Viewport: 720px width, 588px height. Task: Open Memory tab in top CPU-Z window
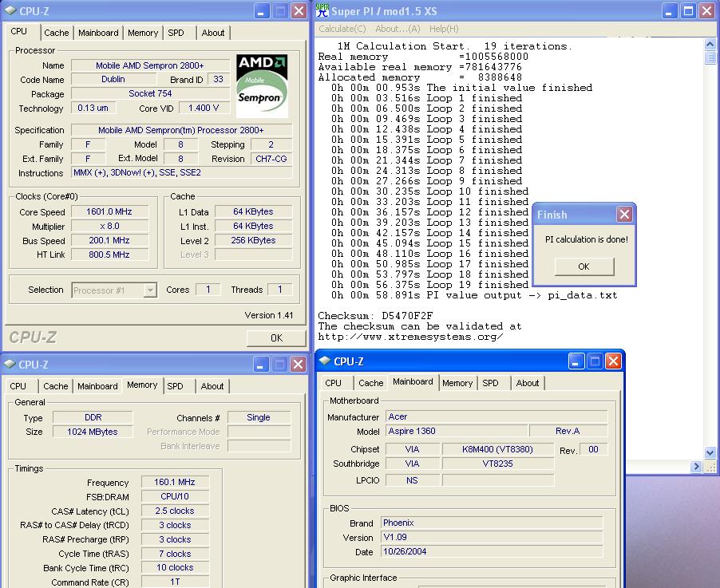point(143,33)
